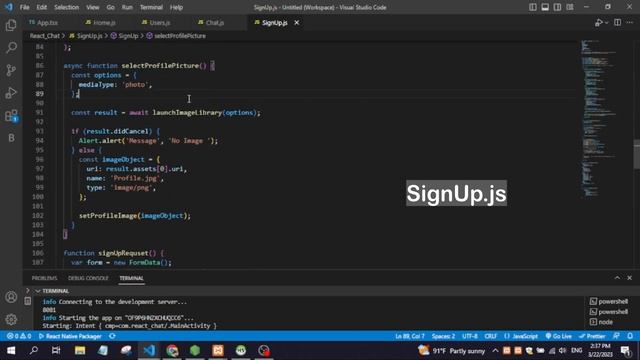Change line endings via CRLF

[491, 336]
